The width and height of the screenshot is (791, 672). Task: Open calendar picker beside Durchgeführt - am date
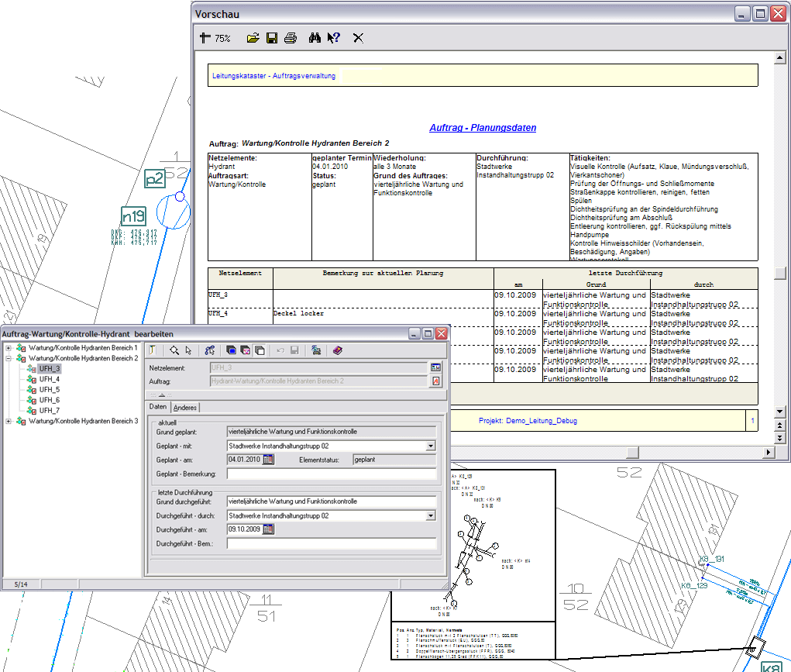pos(269,529)
